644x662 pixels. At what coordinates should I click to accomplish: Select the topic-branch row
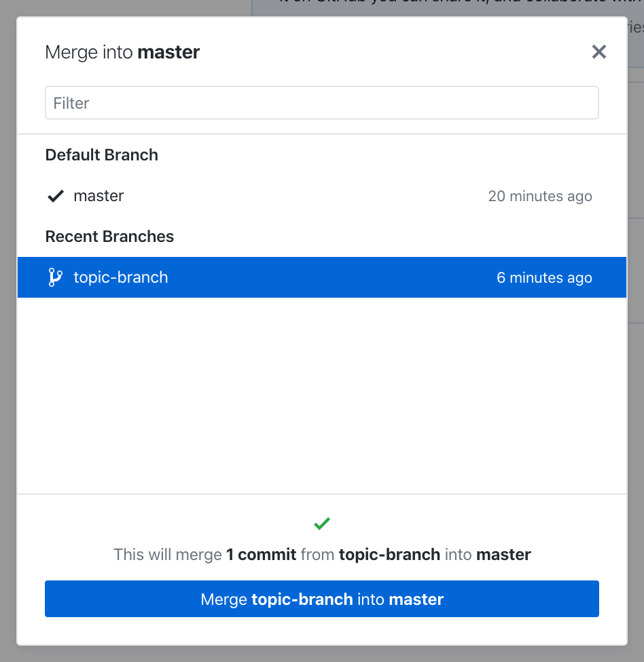(x=272, y=277)
